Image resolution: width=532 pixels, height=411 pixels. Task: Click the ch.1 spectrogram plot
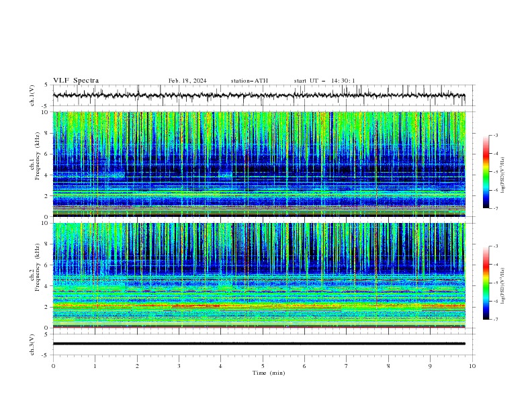pos(259,164)
